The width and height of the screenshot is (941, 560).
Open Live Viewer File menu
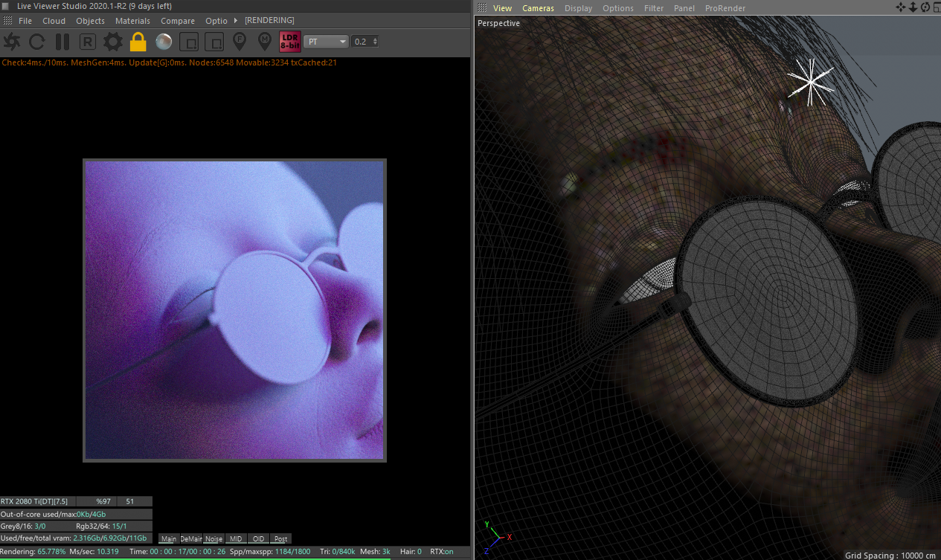click(25, 21)
